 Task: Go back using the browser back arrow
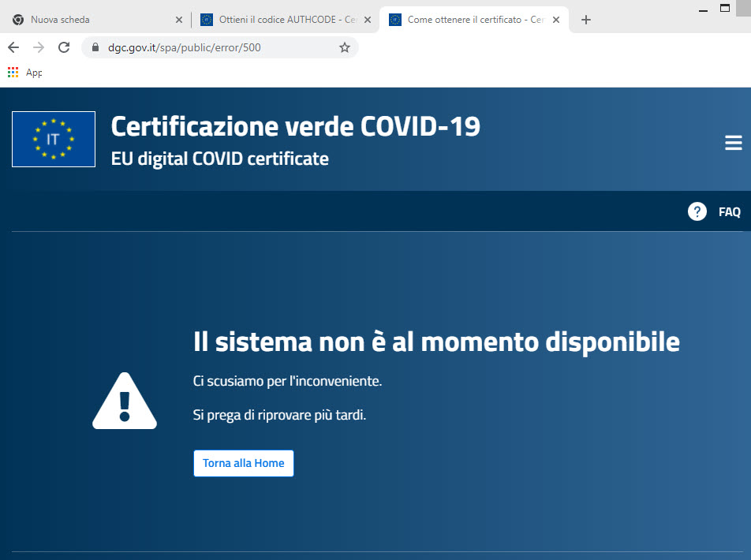(x=13, y=47)
